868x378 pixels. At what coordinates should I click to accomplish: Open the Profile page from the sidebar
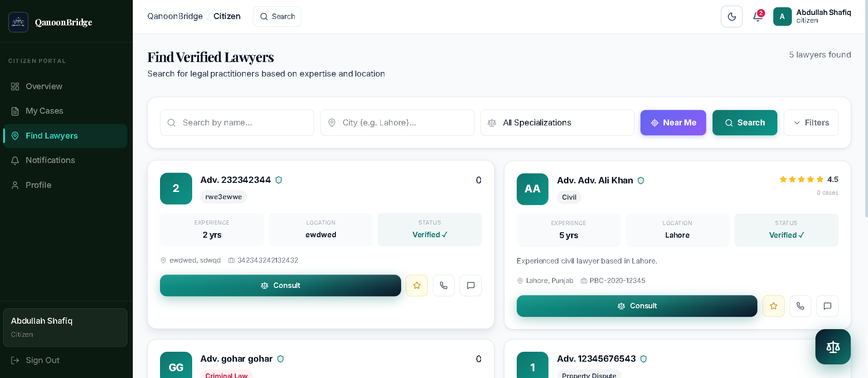coord(65,185)
